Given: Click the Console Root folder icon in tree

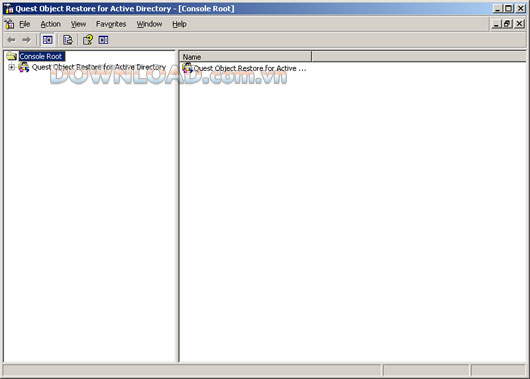Looking at the screenshot, I should (12, 56).
